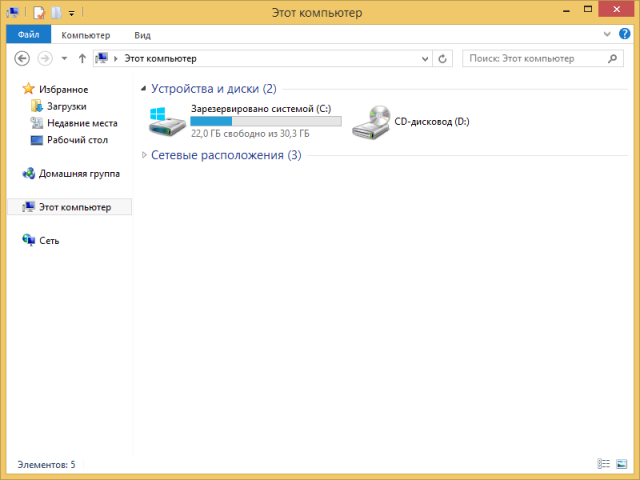Switch to details list view in status bar
The width and height of the screenshot is (640, 480).
(603, 464)
